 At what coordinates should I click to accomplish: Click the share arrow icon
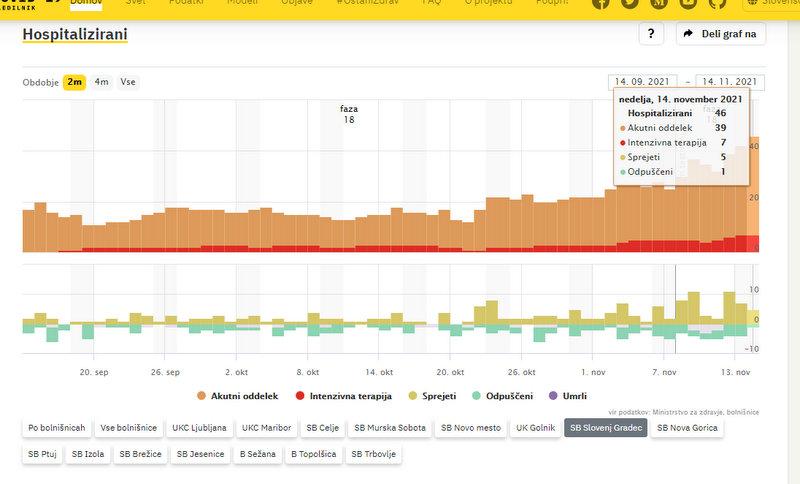pos(688,34)
